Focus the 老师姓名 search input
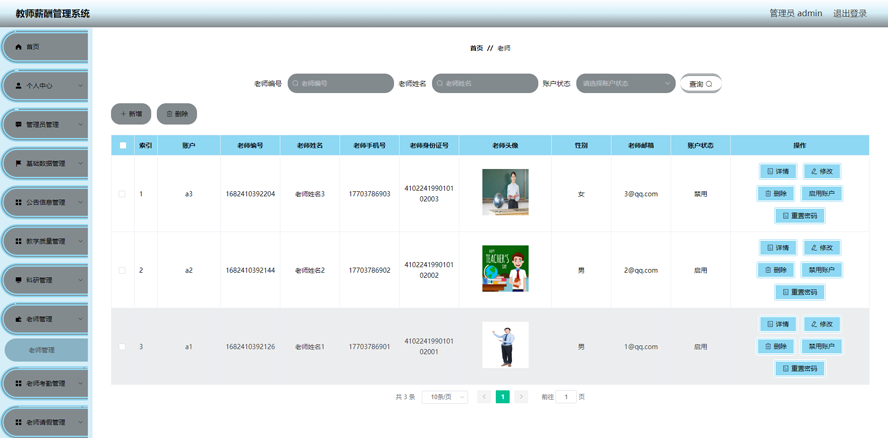888x438 pixels. 485,83
